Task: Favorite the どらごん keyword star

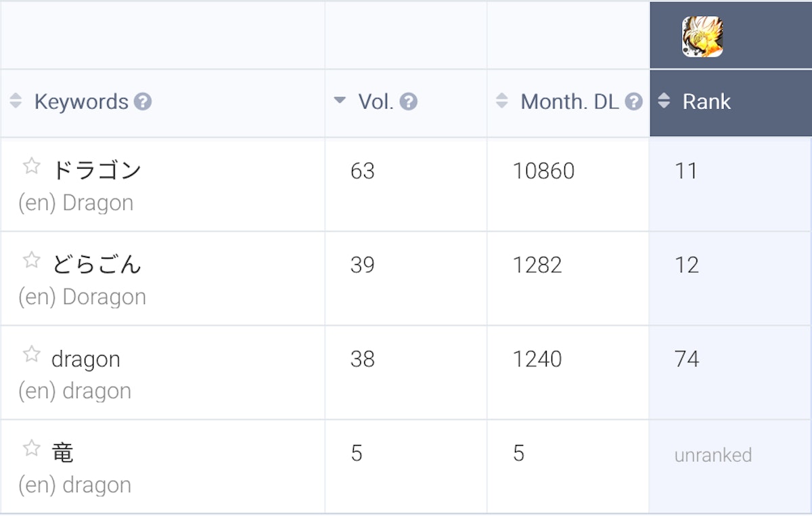Action: click(x=31, y=261)
